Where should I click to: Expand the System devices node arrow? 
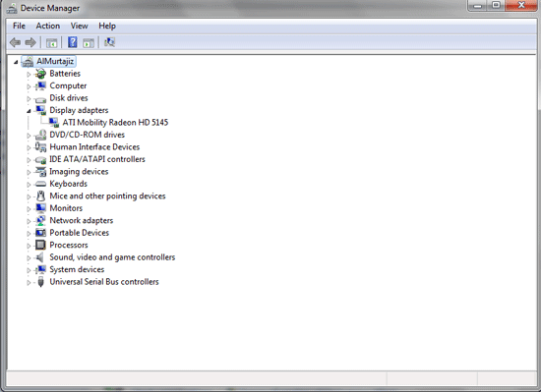[29, 270]
